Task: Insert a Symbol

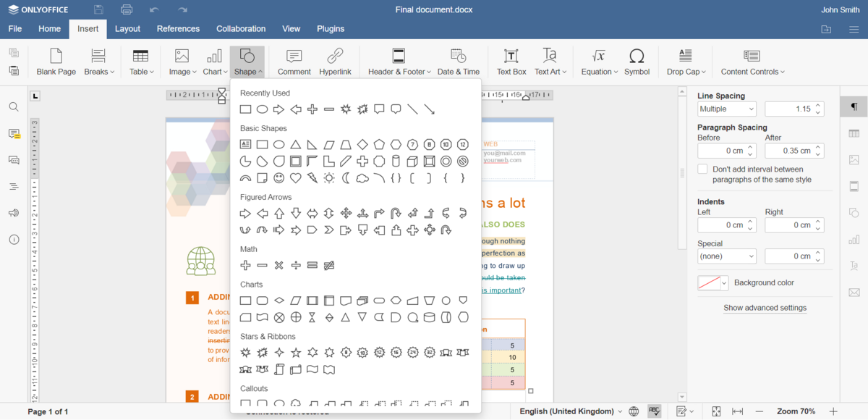Action: 637,62
